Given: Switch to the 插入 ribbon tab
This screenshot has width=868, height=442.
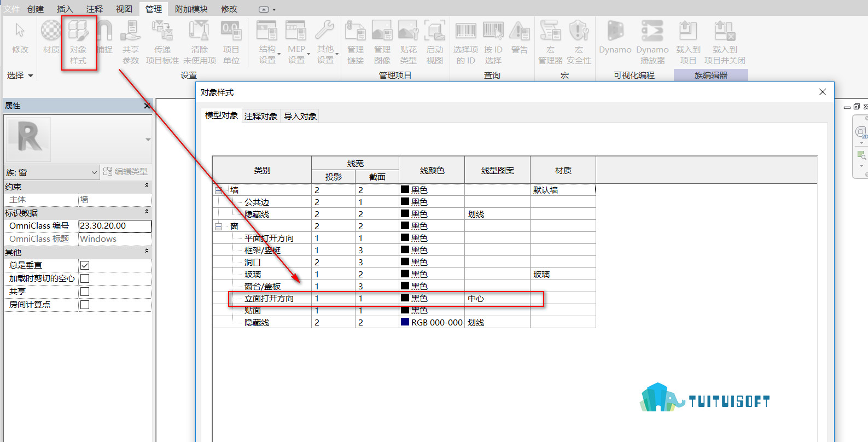Looking at the screenshot, I should 65,9.
